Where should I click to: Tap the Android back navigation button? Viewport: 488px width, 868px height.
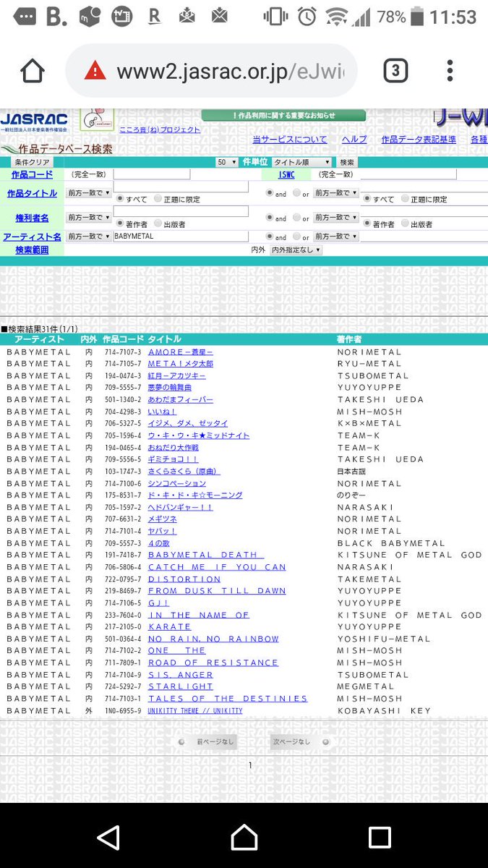click(x=108, y=837)
